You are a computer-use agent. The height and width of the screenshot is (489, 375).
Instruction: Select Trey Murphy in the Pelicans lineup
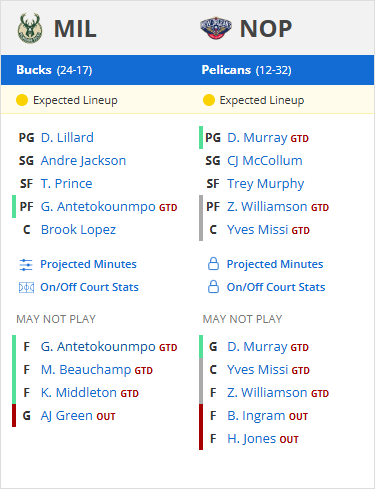266,184
